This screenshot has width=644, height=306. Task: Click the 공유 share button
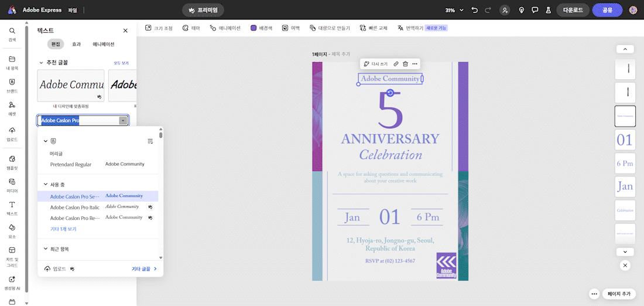point(608,11)
